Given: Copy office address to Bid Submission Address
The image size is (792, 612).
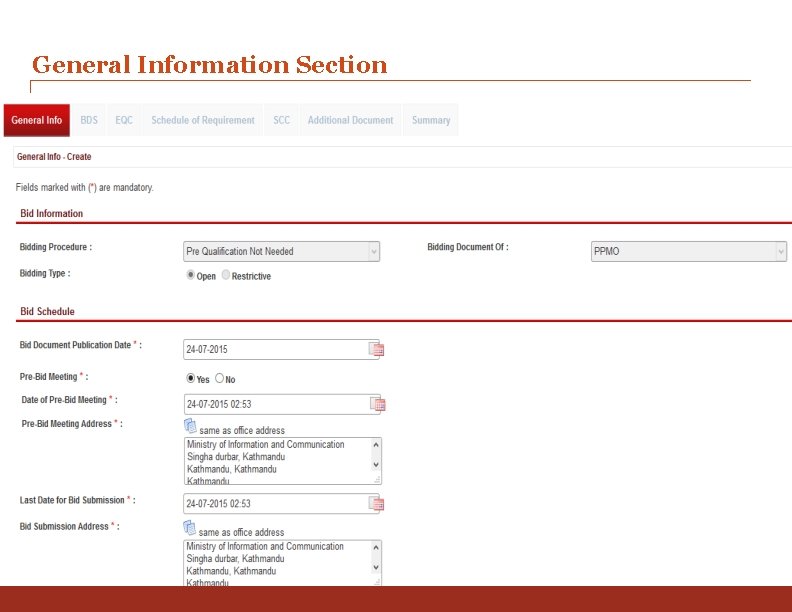Looking at the screenshot, I should pyautogui.click(x=189, y=528).
